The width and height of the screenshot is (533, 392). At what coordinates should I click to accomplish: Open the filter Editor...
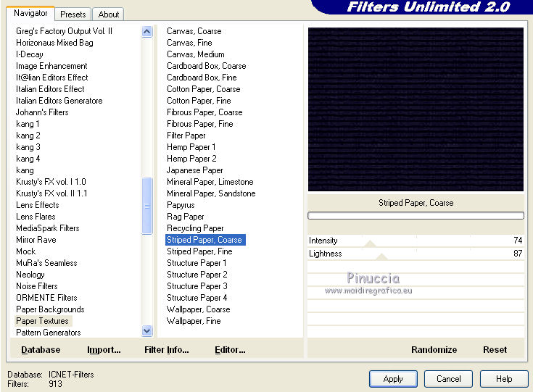(x=230, y=349)
